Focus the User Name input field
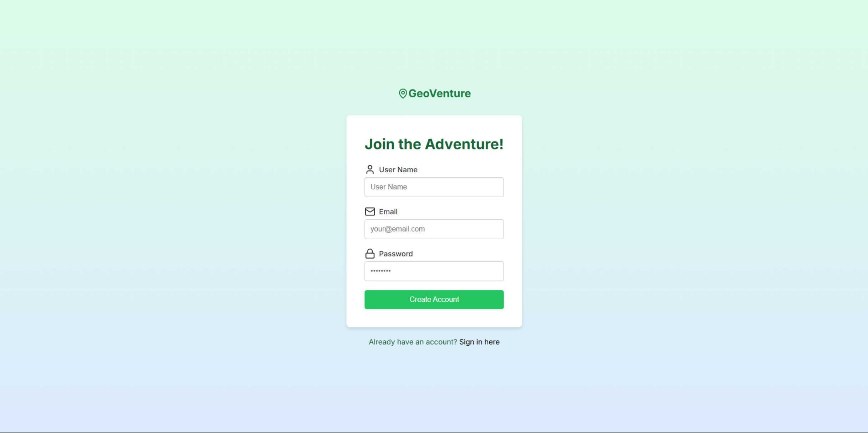868x433 pixels. click(x=434, y=187)
